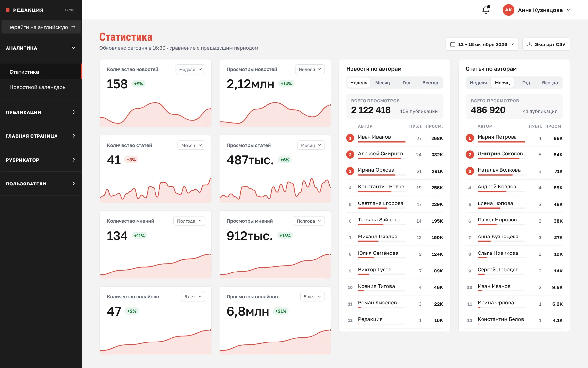Expand the Публикации sidebar section
This screenshot has height=368, width=588.
(x=41, y=112)
